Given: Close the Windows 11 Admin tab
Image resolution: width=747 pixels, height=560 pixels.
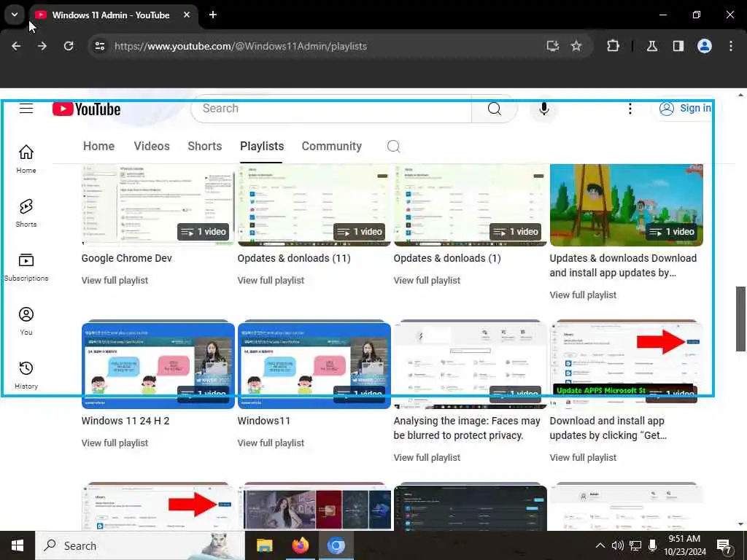Looking at the screenshot, I should coord(187,15).
